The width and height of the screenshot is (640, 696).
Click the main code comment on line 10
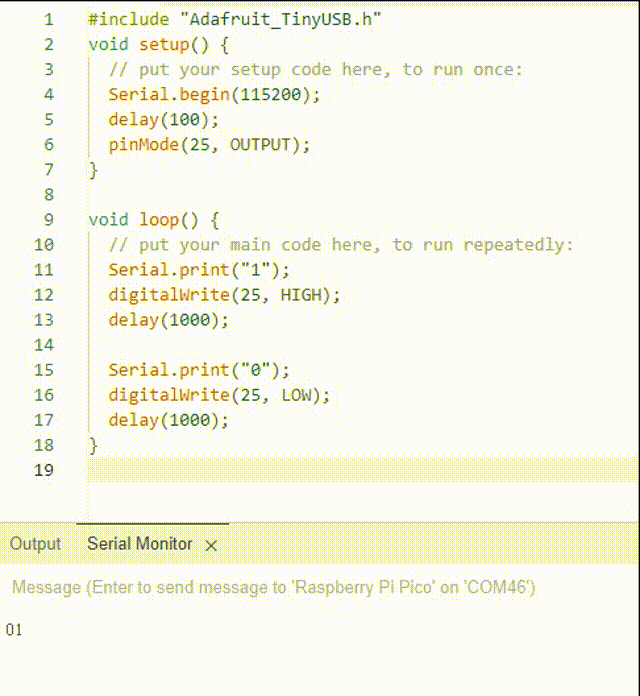pos(341,245)
